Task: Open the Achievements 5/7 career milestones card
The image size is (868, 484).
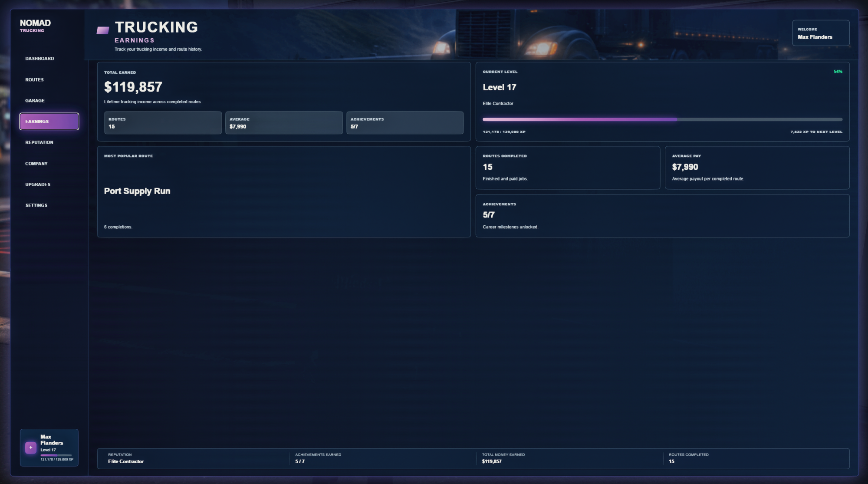Action: pos(662,216)
